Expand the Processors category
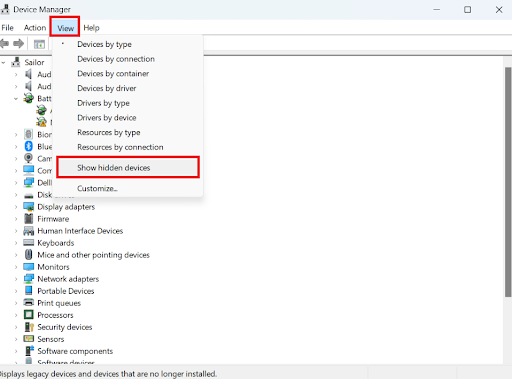512x379 pixels. [x=16, y=315]
